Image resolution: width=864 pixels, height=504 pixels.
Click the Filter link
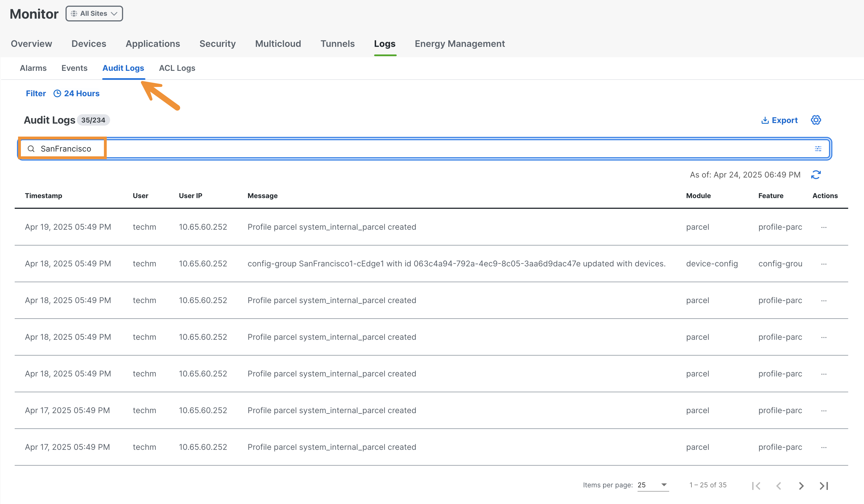(x=36, y=93)
